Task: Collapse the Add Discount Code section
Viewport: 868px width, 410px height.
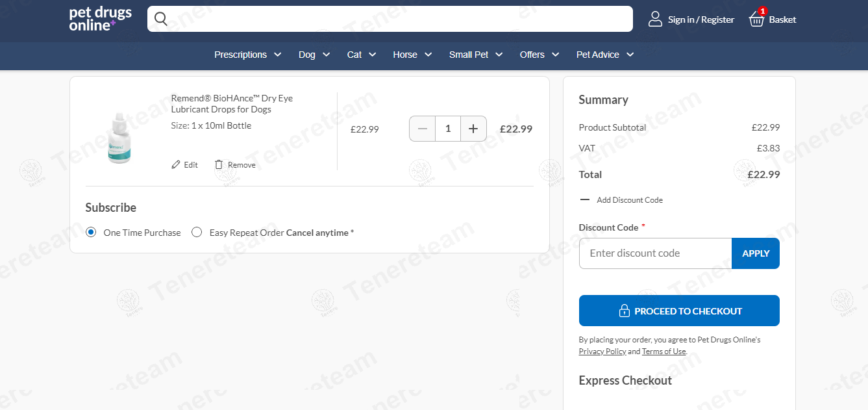Action: point(585,200)
